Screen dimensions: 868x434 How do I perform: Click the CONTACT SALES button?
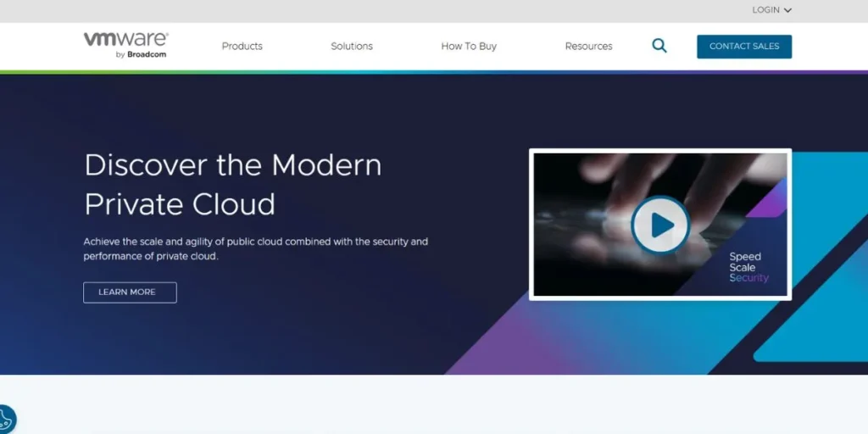pyautogui.click(x=743, y=47)
